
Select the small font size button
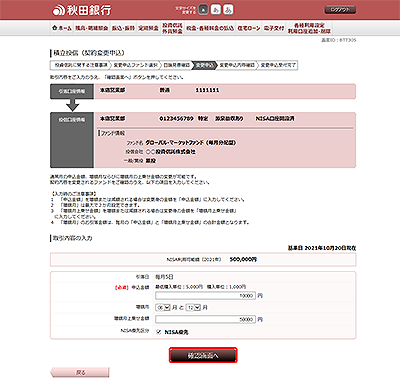point(203,10)
